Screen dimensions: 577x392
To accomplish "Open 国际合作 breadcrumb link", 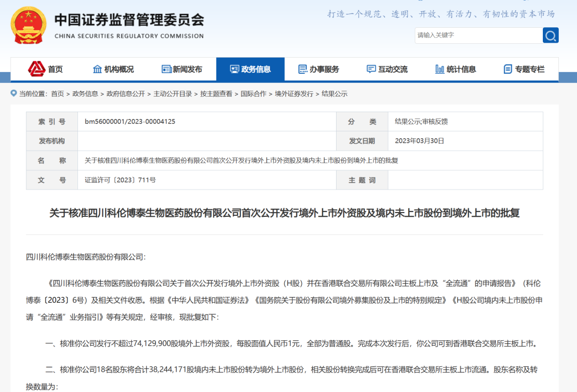I will tap(254, 94).
